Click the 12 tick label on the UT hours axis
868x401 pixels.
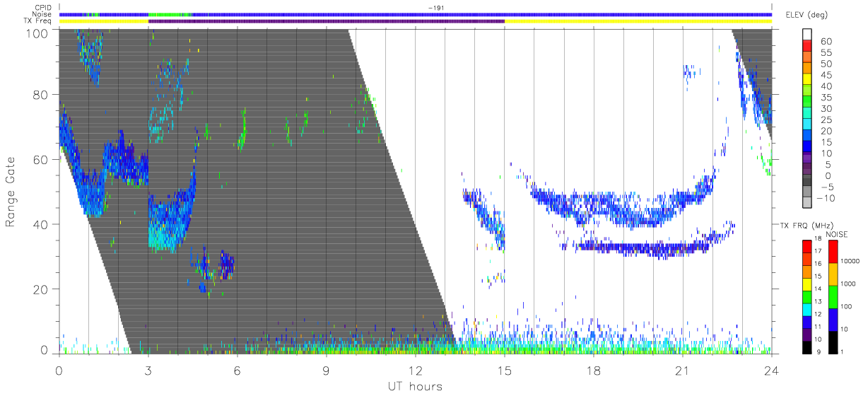click(415, 370)
